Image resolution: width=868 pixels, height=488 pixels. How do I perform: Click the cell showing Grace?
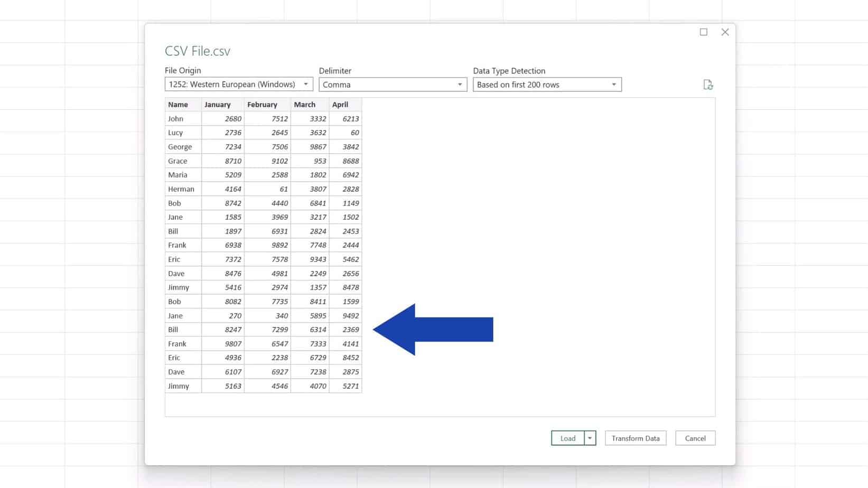click(x=177, y=161)
